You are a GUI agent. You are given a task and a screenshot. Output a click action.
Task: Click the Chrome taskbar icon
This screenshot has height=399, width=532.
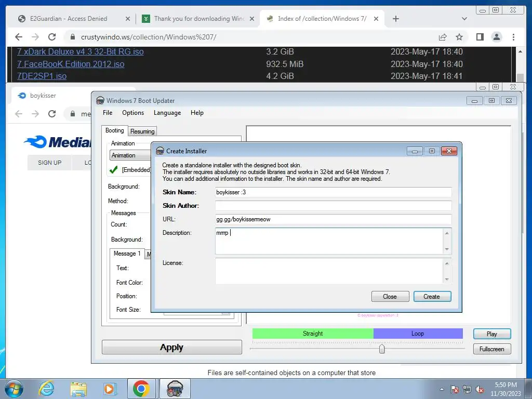pos(141,389)
